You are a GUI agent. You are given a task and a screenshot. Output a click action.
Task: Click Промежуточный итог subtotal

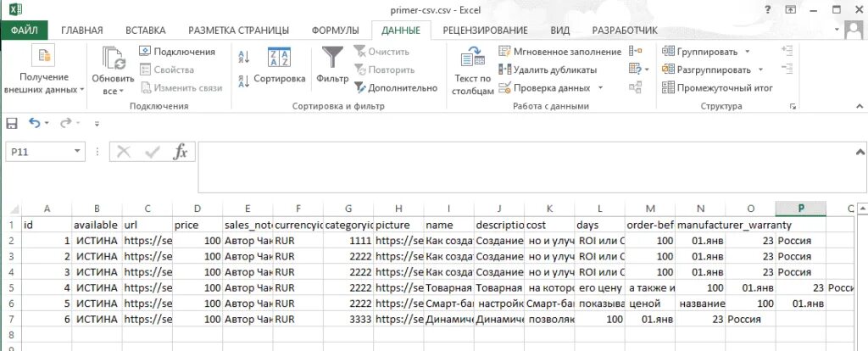(717, 88)
